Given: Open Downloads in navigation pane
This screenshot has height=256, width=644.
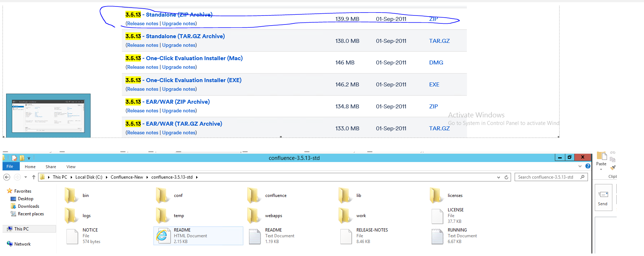Looking at the screenshot, I should click(x=28, y=206).
